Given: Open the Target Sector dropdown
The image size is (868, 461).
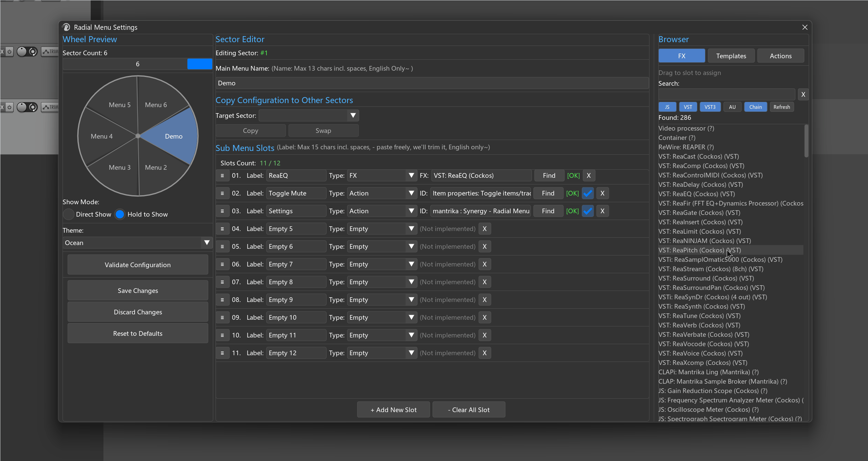Looking at the screenshot, I should pos(309,116).
